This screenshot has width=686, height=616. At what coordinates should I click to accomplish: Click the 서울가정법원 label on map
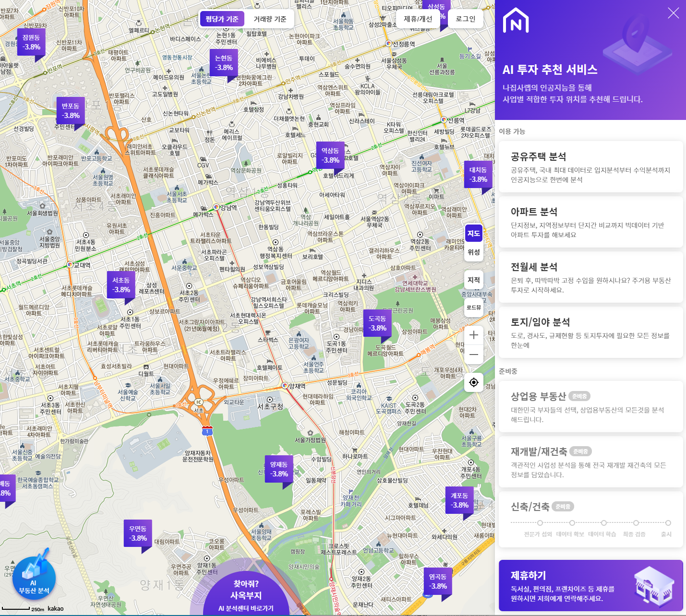[310, 440]
